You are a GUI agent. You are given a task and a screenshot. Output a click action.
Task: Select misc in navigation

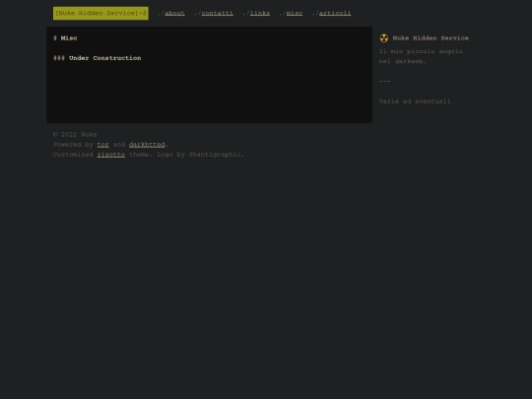tap(295, 13)
